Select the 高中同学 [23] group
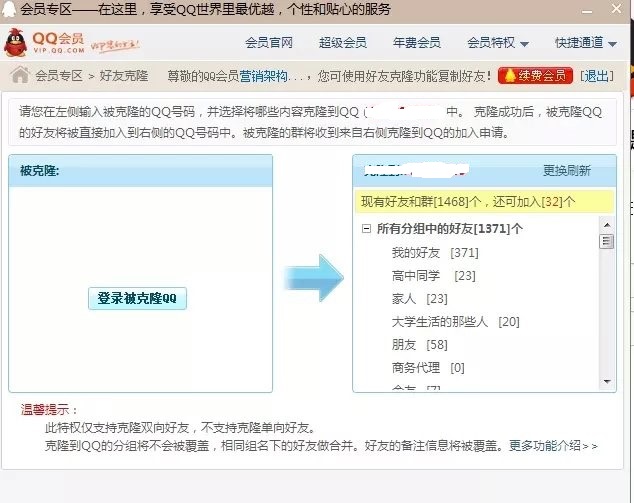The height and width of the screenshot is (503, 634). pos(433,276)
